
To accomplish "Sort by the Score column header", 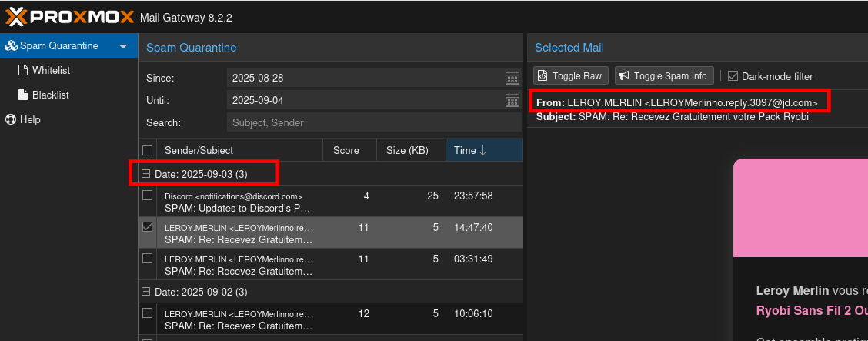I will (x=346, y=150).
